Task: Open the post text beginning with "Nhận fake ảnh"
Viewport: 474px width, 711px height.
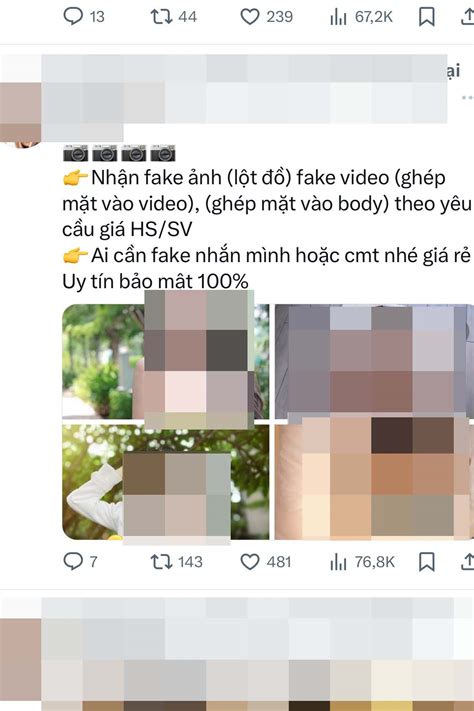Action: pos(267,229)
